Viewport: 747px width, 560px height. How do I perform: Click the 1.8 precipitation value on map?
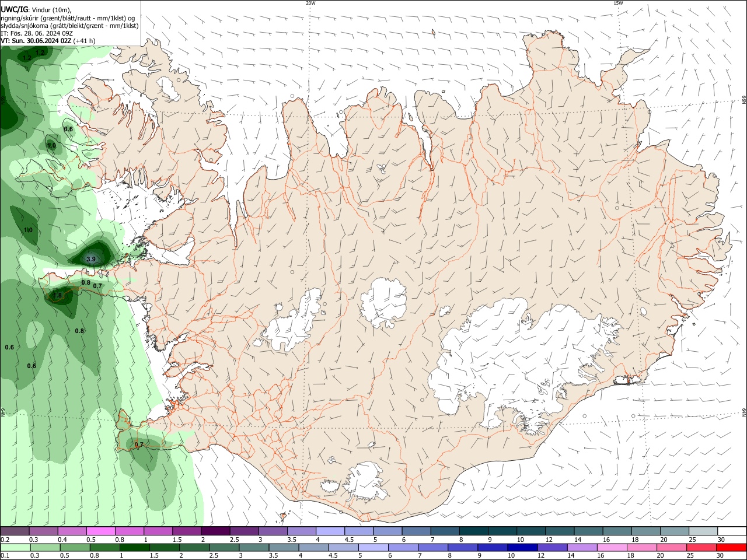57,296
